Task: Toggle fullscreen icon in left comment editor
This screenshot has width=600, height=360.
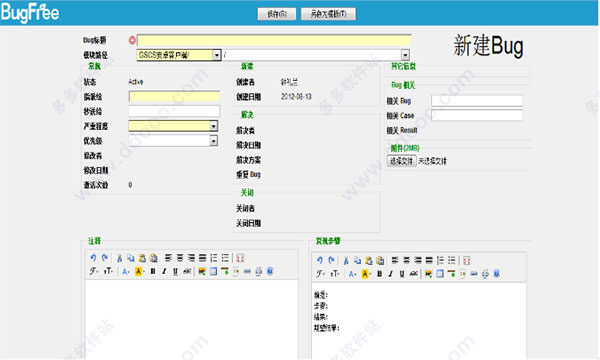Action: (240, 258)
